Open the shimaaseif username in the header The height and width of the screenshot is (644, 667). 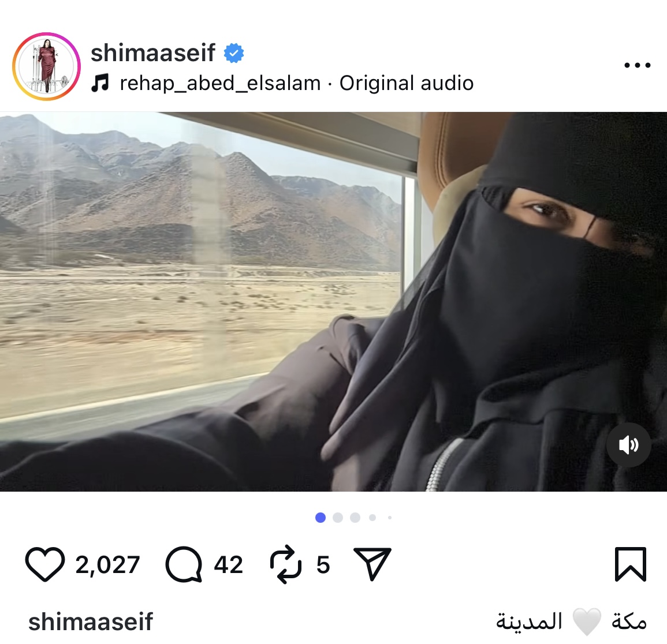click(x=153, y=53)
